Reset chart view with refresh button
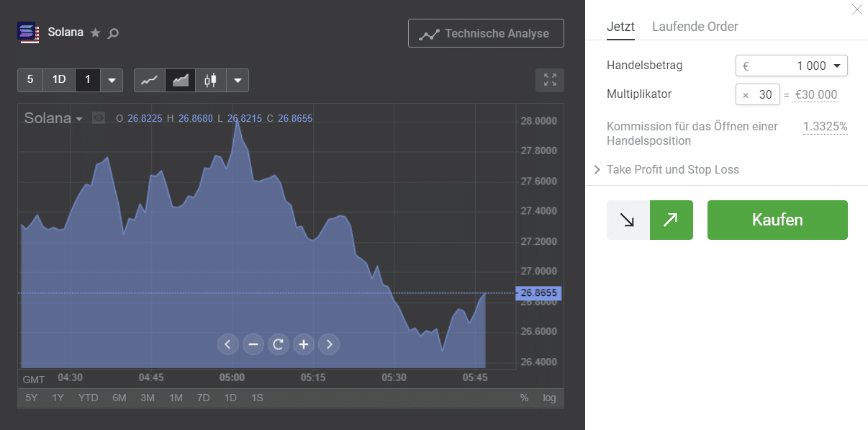Screen dimensions: 868x430 tap(278, 344)
